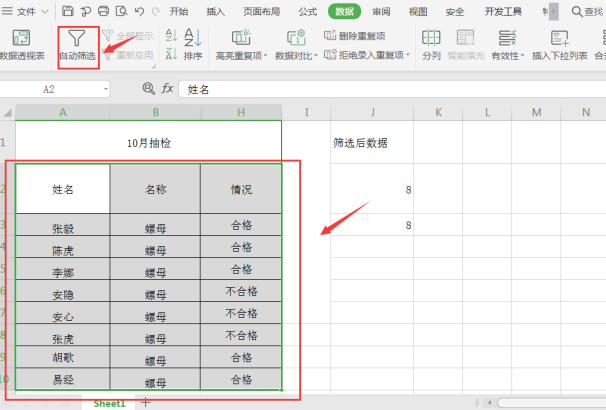Click the save icon in the quick toolbar
Screen dimensions: 606x410
point(68,11)
